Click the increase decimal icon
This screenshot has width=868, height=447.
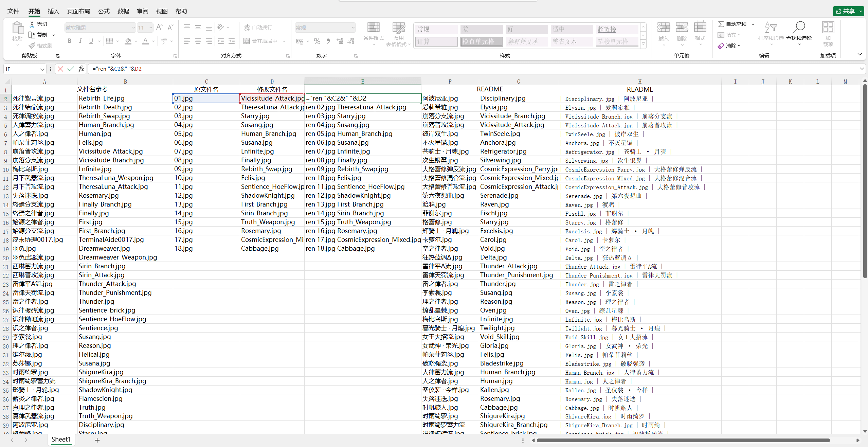click(340, 41)
